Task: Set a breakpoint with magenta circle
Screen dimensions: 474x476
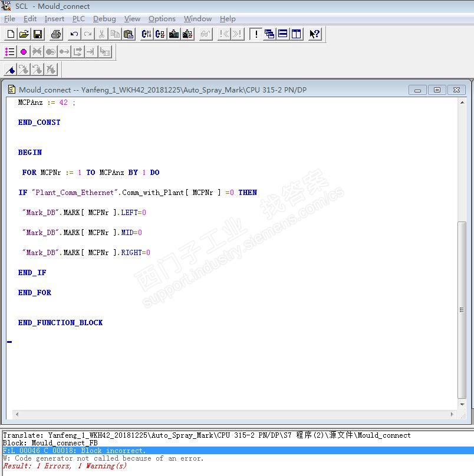Action: pyautogui.click(x=24, y=52)
